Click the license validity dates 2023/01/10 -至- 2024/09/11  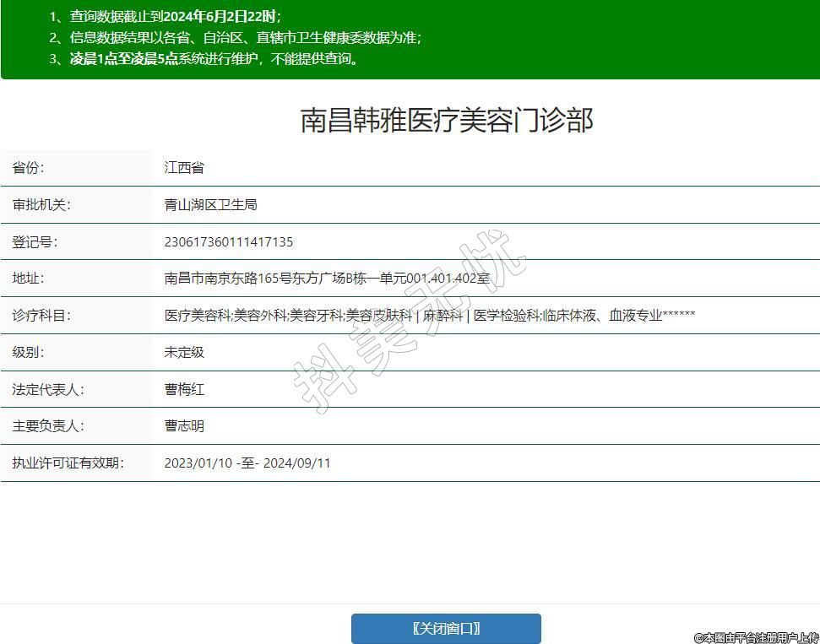[247, 463]
